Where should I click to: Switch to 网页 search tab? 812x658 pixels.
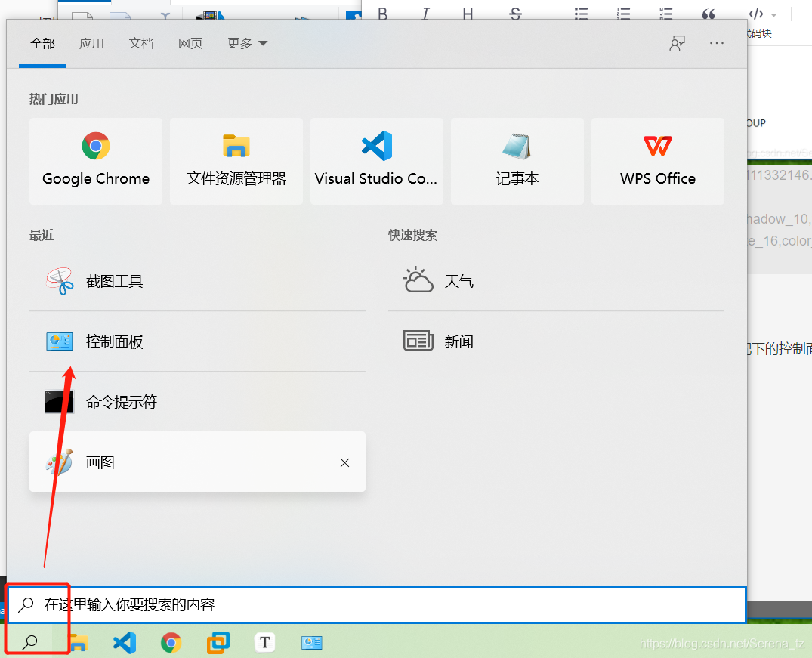point(190,44)
